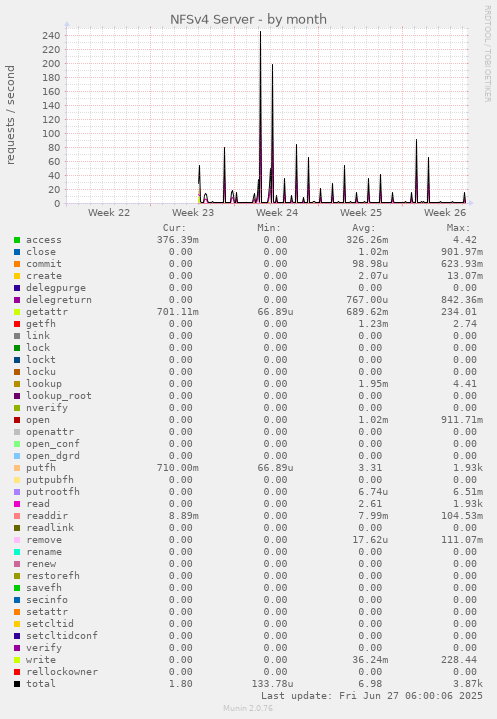Select the 'lookup_root' legend label

tap(59, 396)
